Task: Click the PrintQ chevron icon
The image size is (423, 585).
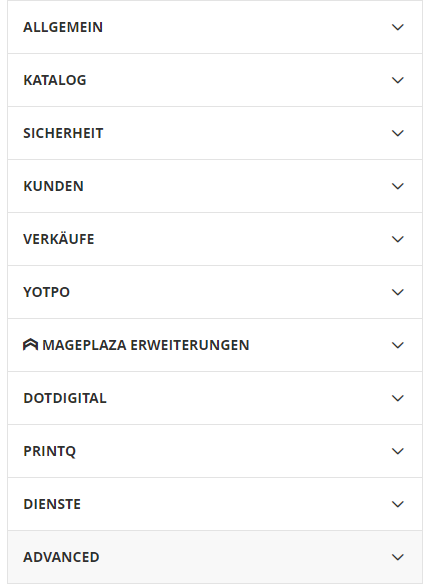Action: (398, 451)
